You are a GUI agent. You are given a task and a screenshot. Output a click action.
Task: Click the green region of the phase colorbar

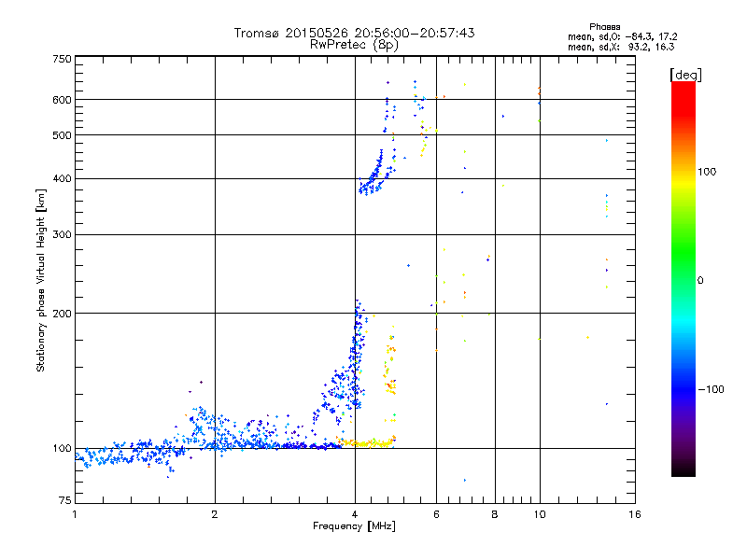(684, 252)
